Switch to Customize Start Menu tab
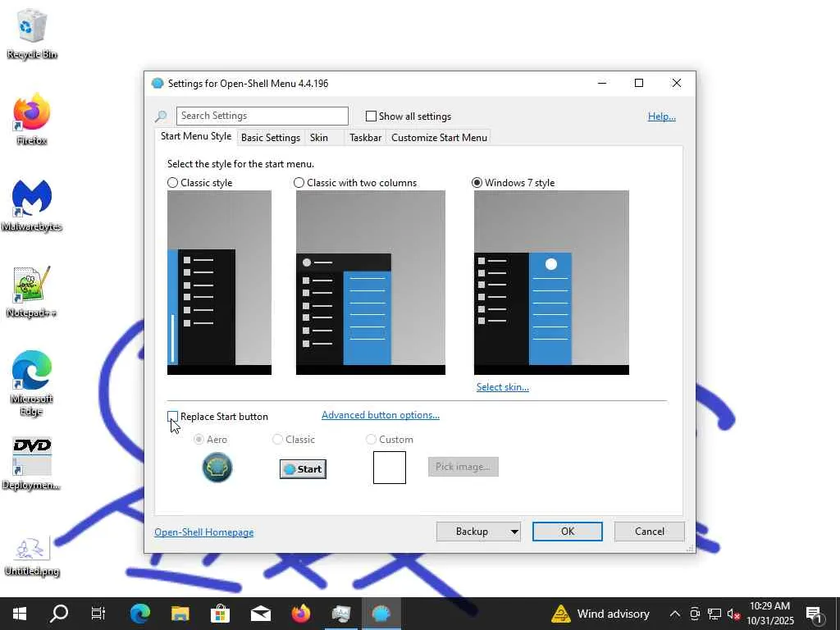The image size is (840, 630). pyautogui.click(x=440, y=138)
